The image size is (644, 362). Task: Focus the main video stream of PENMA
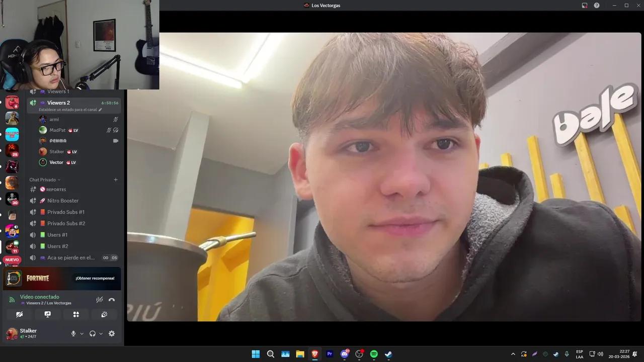[x=384, y=177]
